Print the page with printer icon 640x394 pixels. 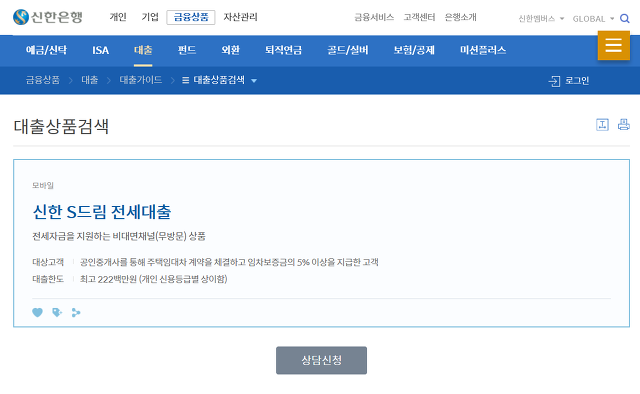(x=623, y=125)
